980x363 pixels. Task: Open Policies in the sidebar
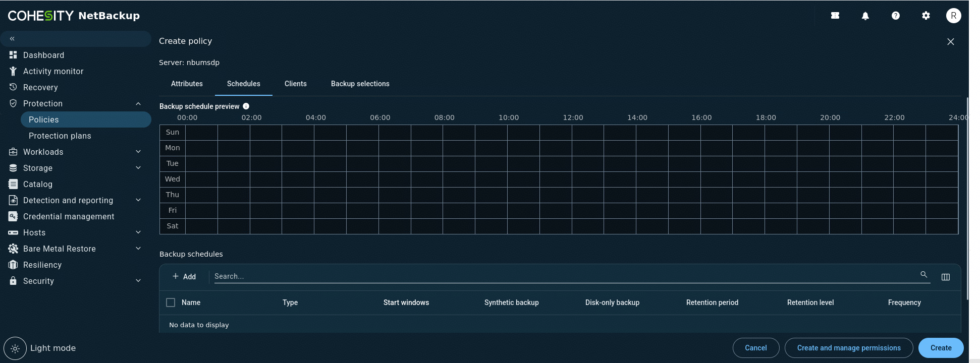pos(86,119)
